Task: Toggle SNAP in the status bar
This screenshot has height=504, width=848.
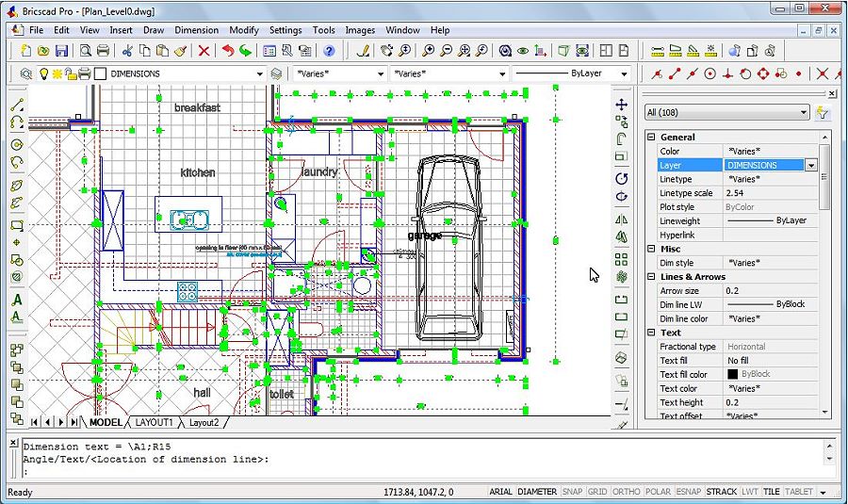Action: tap(572, 492)
